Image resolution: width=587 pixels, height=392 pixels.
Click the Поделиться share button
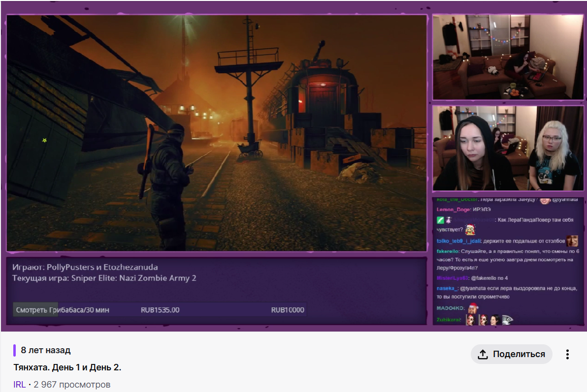[x=511, y=354]
